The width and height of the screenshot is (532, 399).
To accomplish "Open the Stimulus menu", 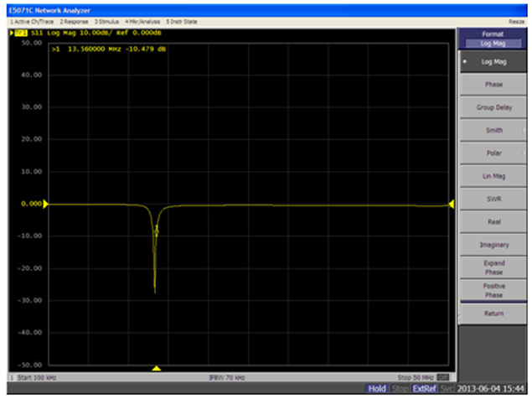I will (x=106, y=19).
